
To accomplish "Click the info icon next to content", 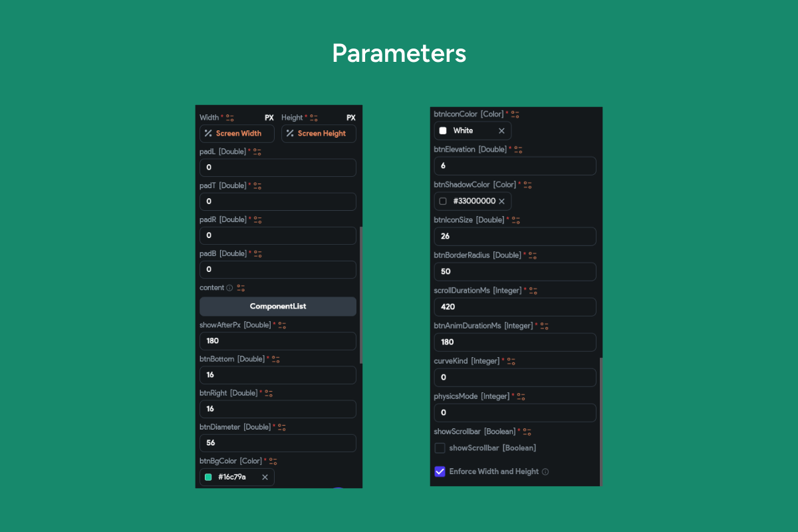I will [x=229, y=288].
